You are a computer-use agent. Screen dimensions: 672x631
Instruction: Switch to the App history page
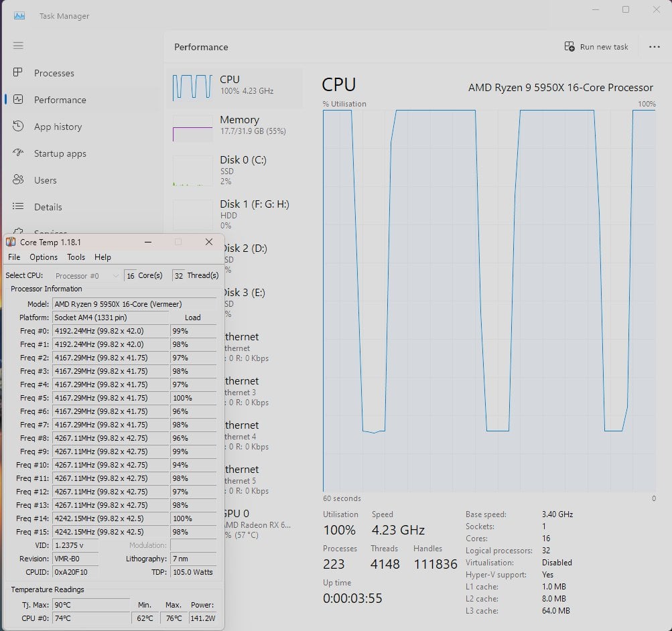pos(58,127)
